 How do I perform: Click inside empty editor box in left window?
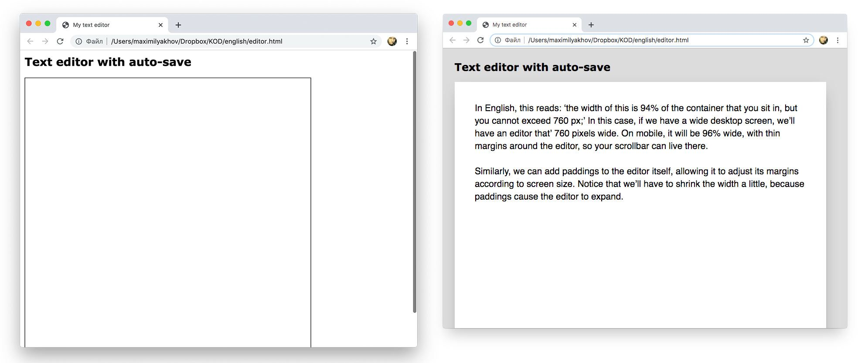[x=168, y=212]
